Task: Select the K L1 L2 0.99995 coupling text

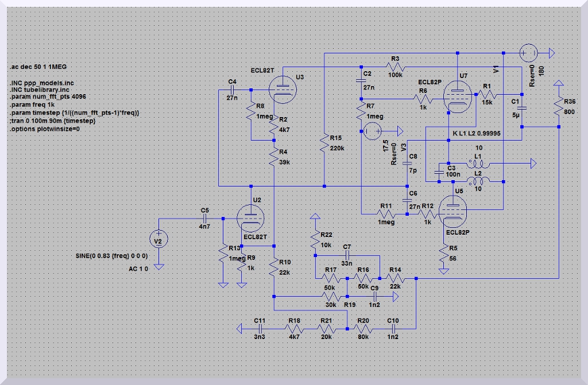Action: pos(476,133)
